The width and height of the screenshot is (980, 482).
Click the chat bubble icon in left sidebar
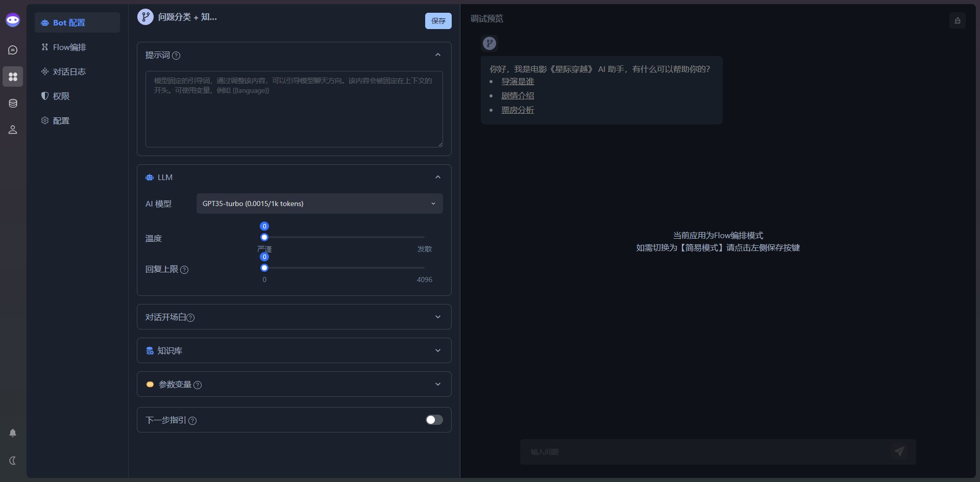[x=13, y=50]
